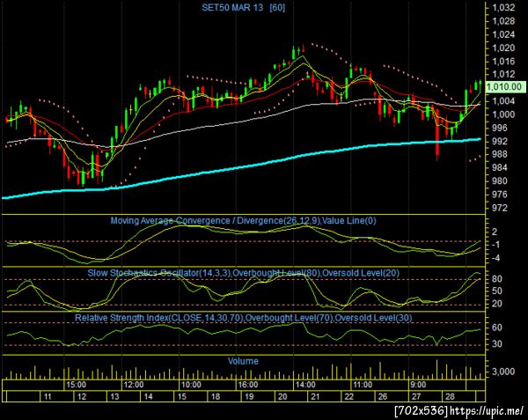The image size is (528, 420).
Task: Click the 1,012 price axis label
Action: coord(503,74)
